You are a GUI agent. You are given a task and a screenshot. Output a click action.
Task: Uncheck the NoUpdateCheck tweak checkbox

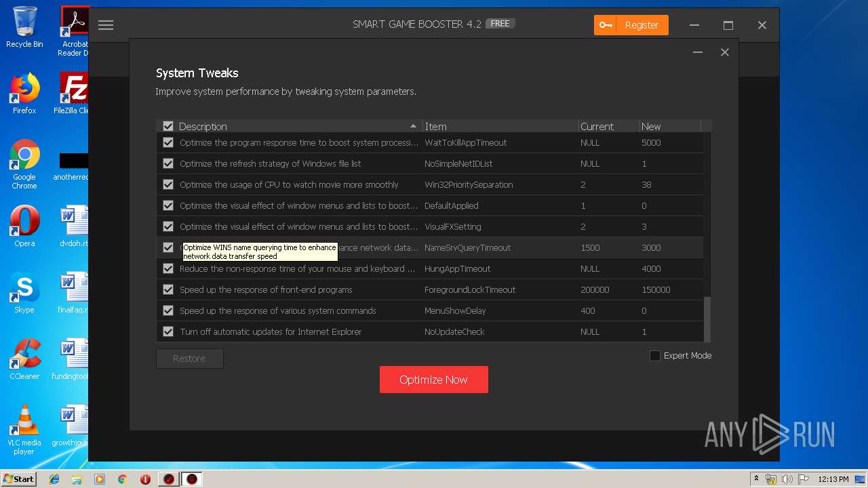(168, 331)
